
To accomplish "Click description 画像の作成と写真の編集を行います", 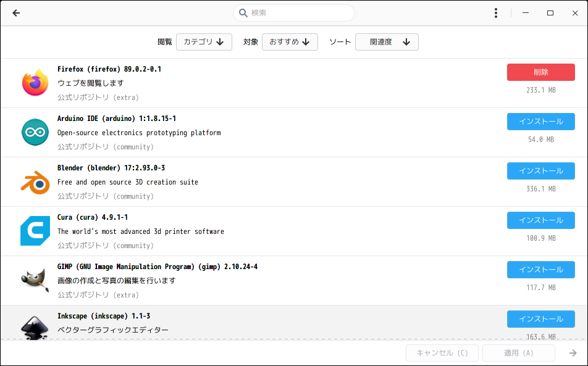I will [x=116, y=281].
